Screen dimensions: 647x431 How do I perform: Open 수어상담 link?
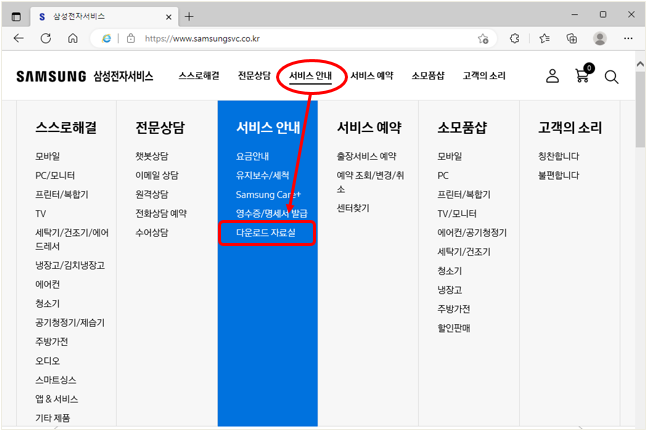point(152,233)
